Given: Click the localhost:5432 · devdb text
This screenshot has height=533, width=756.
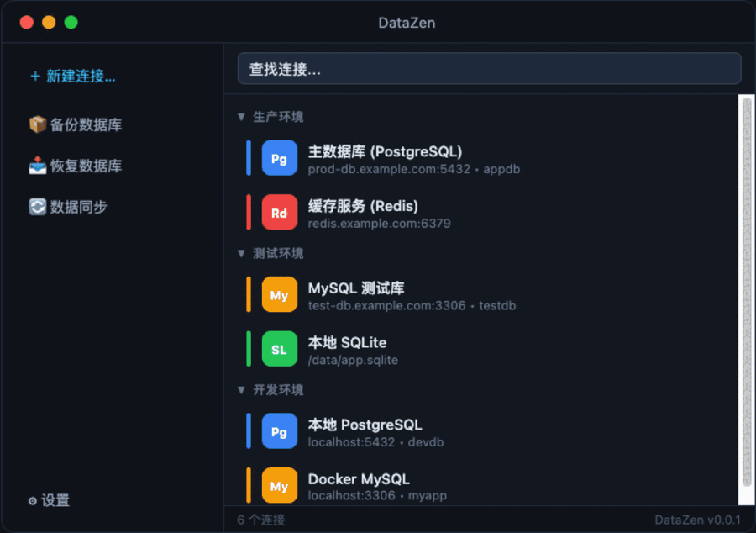Looking at the screenshot, I should [375, 442].
